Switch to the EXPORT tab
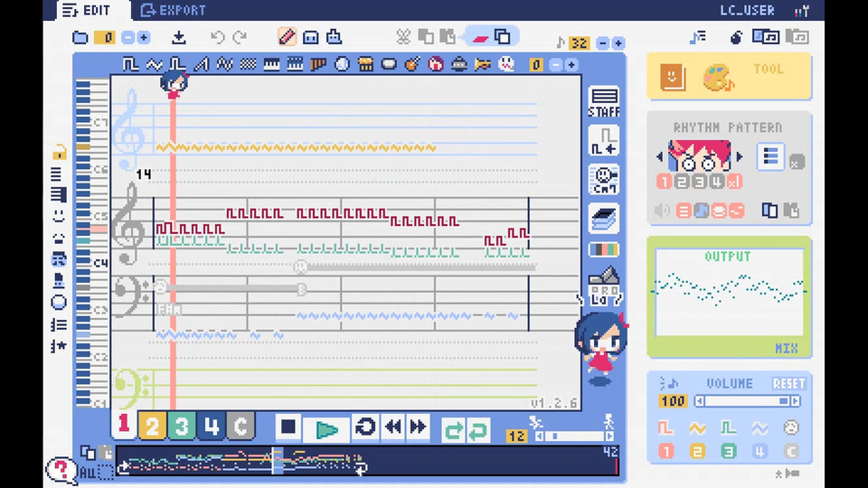Image resolution: width=868 pixels, height=488 pixels. tap(174, 10)
